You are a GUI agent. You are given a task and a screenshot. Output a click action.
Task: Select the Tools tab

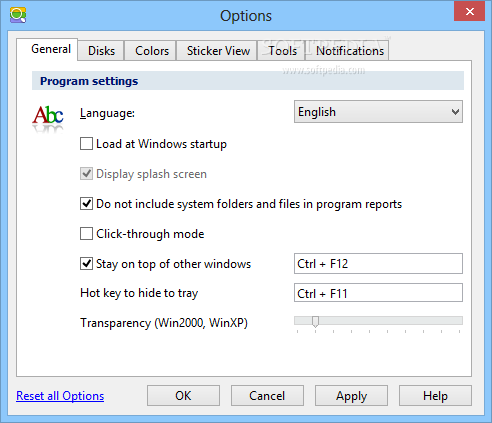(x=282, y=51)
